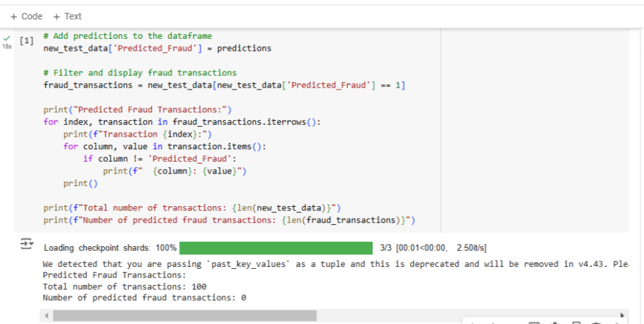Click the green checkpoint shards progress bar

click(x=276, y=248)
